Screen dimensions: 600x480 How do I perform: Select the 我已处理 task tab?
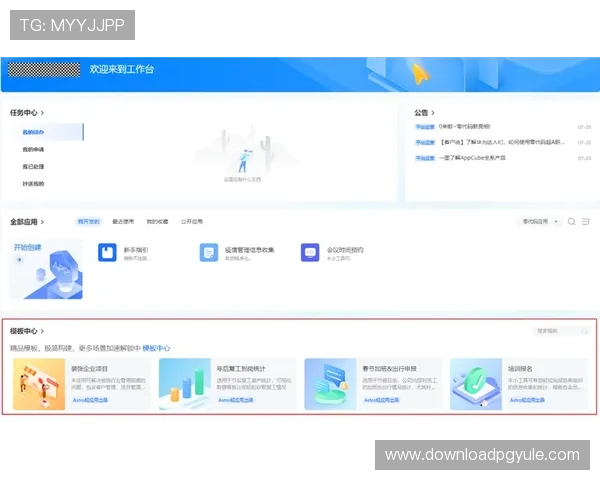tap(33, 167)
